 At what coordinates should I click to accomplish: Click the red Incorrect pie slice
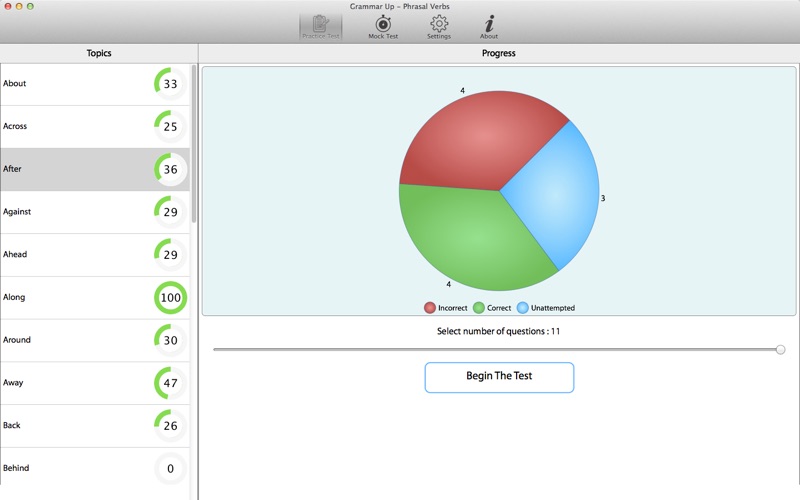[x=480, y=140]
